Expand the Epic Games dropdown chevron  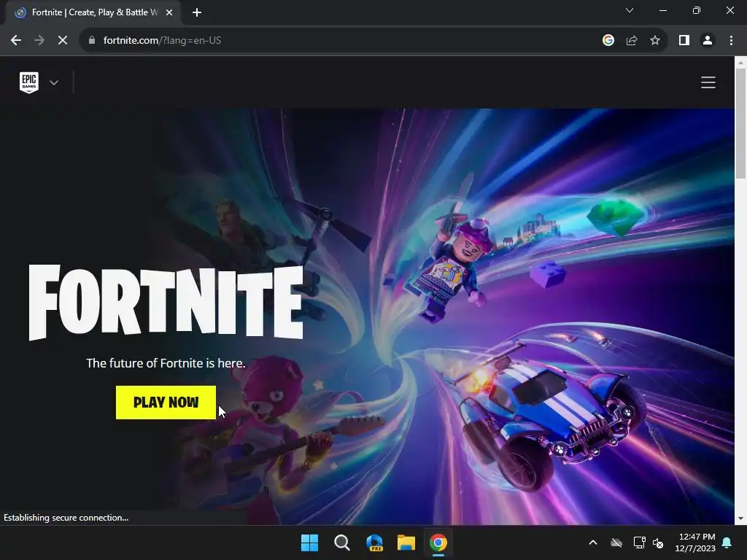point(54,83)
